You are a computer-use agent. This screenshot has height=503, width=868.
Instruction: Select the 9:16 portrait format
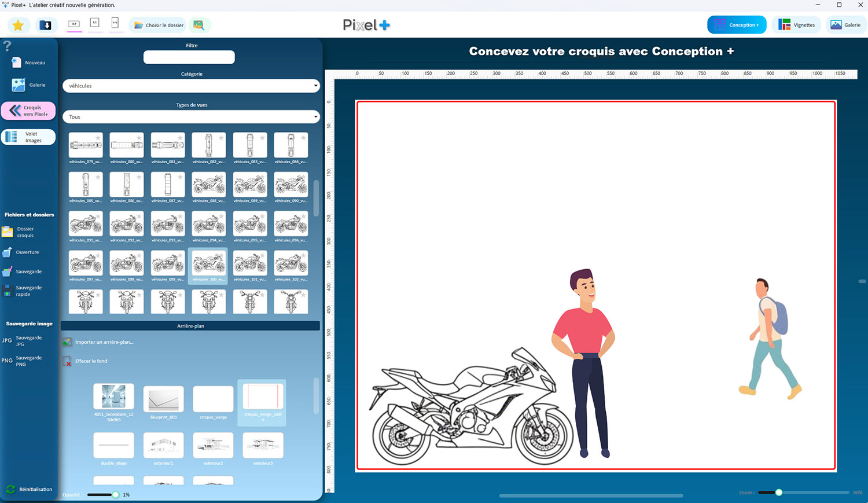[115, 23]
